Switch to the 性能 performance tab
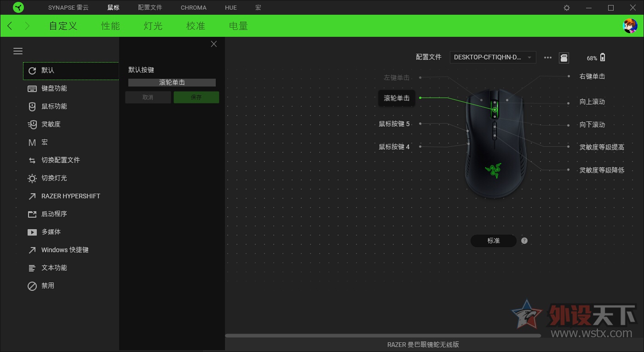This screenshot has width=644, height=352. [110, 26]
